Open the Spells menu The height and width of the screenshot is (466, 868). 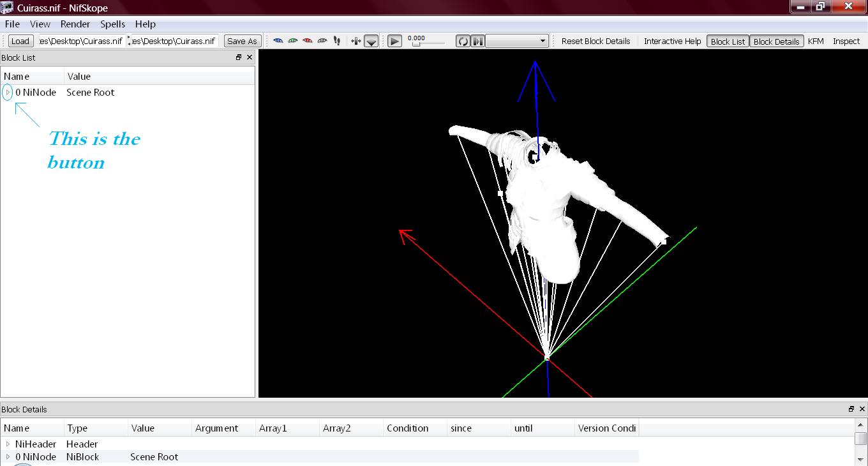point(112,24)
